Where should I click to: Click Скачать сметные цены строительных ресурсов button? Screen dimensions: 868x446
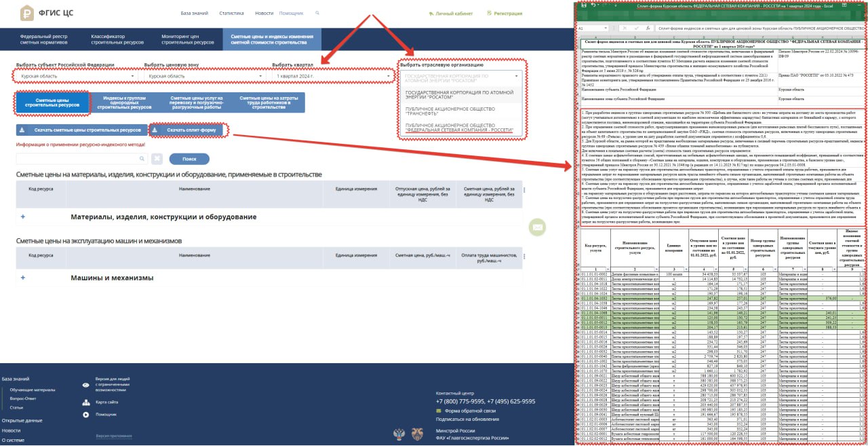pyautogui.click(x=81, y=130)
